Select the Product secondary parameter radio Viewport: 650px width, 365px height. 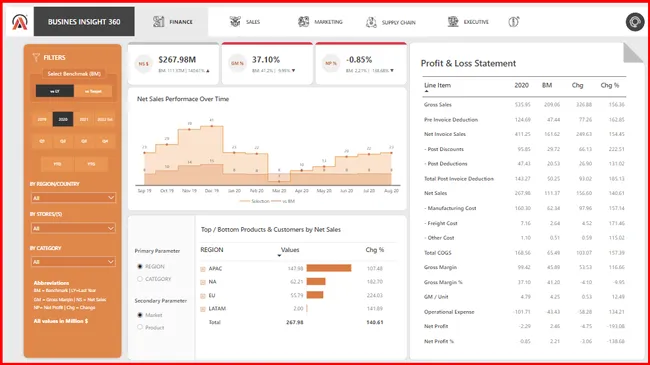tap(140, 327)
